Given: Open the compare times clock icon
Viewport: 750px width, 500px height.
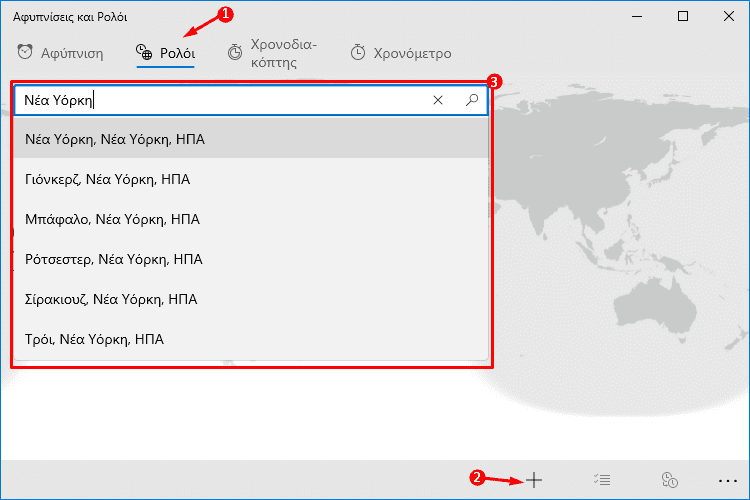Looking at the screenshot, I should coord(669,479).
